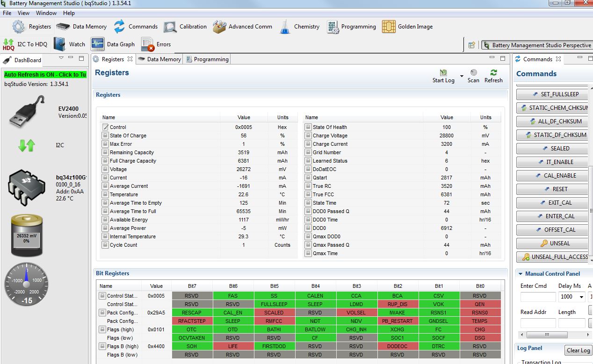Open the Window menu
Image resolution: width=593 pixels, height=364 pixels.
[x=46, y=13]
